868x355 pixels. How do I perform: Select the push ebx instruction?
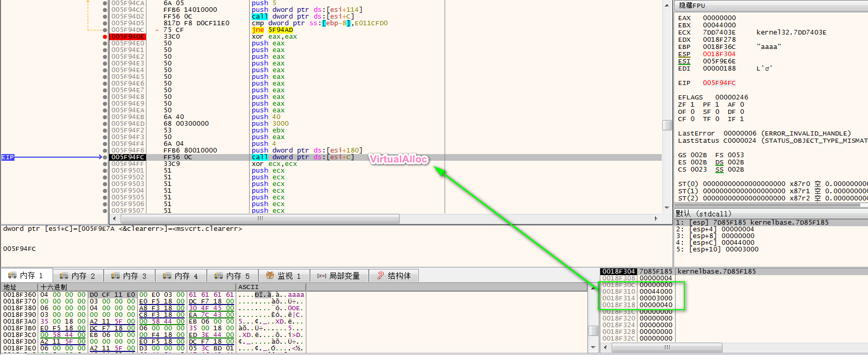point(268,130)
